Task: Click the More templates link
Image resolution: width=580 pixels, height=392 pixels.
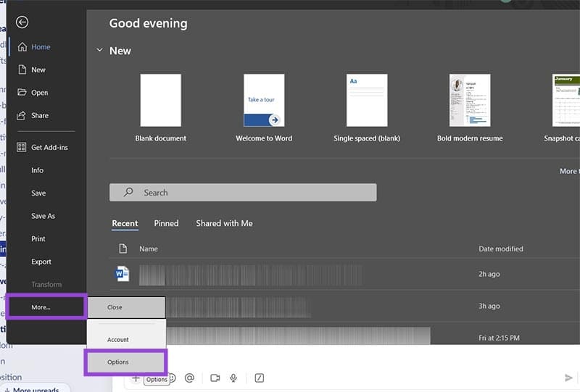Action: point(570,171)
